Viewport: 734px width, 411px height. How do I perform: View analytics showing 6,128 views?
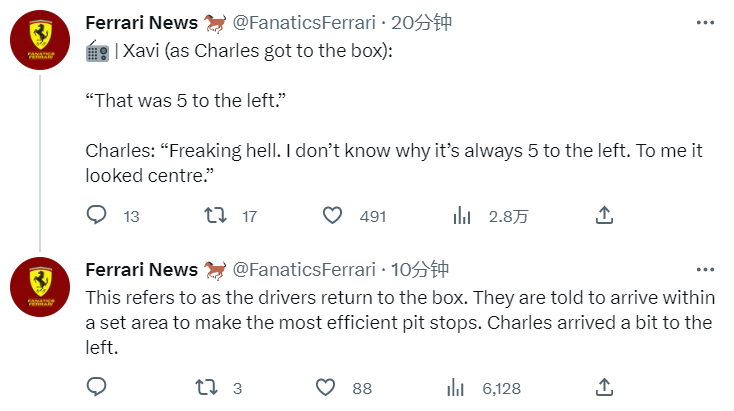pos(455,388)
